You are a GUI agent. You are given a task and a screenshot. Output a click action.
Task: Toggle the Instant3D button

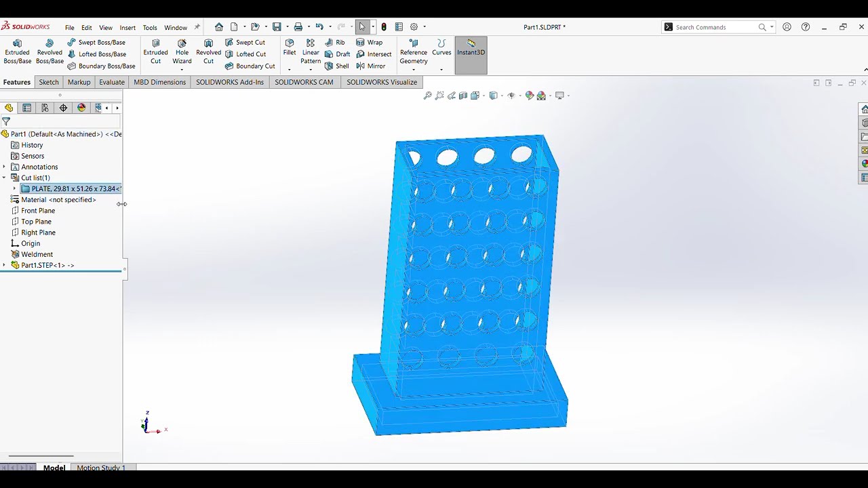point(471,54)
